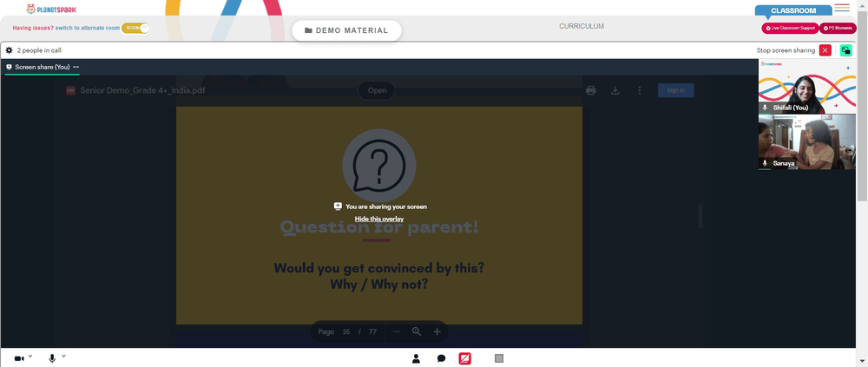Open the DEMO MATERIAL tab
Image resolution: width=868 pixels, height=367 pixels.
tap(346, 30)
